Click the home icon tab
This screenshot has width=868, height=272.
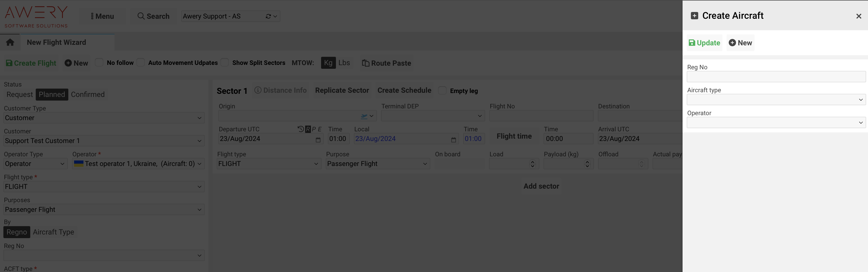10,42
